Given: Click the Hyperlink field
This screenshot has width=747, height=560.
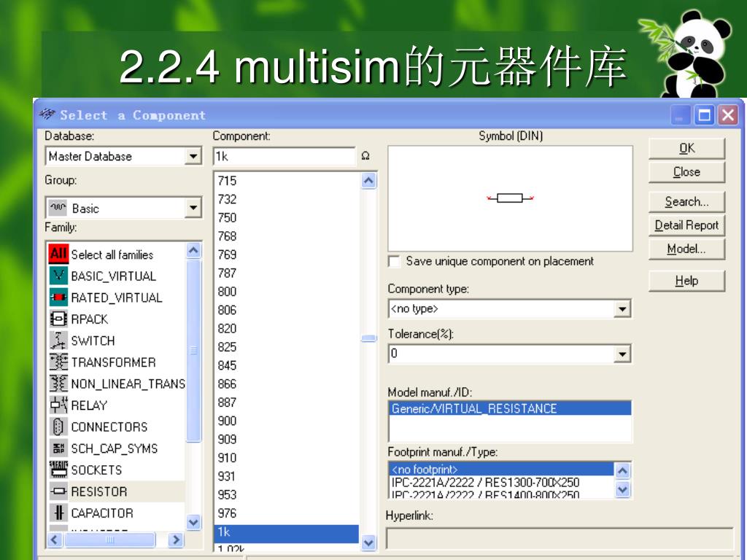Looking at the screenshot, I should point(560,538).
